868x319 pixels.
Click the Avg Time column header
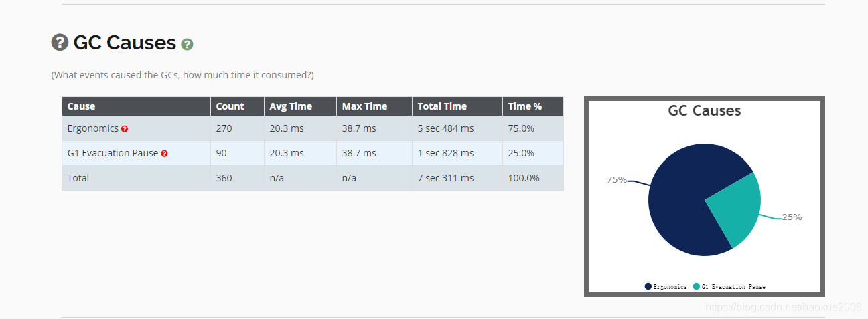click(x=291, y=106)
